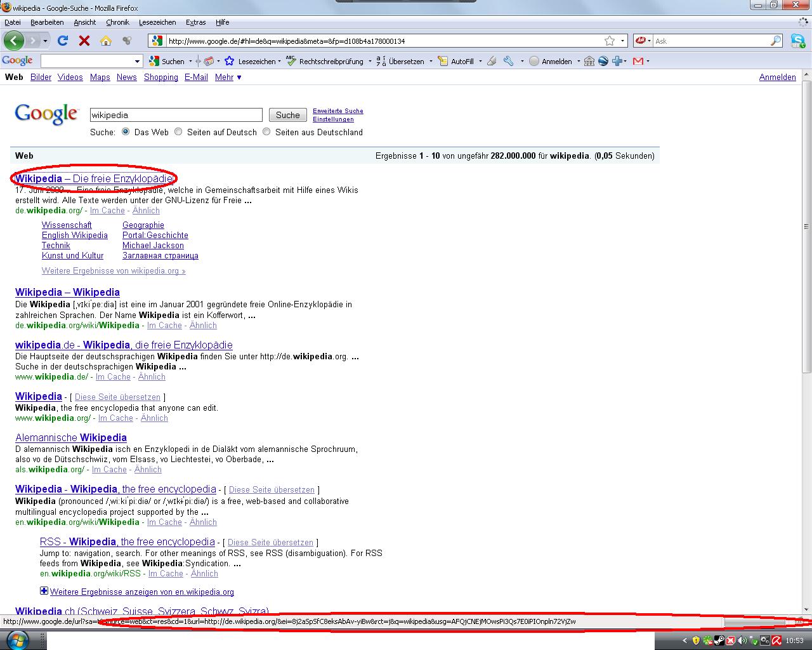This screenshot has width=812, height=650.
Task: Open the "Erweiterte Suche" link
Action: click(x=338, y=110)
